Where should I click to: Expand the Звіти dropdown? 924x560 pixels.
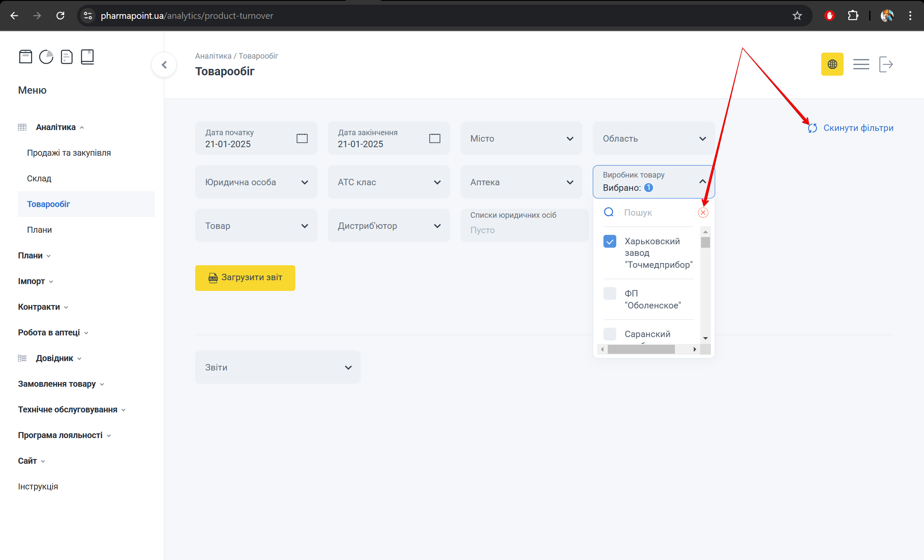pos(277,367)
